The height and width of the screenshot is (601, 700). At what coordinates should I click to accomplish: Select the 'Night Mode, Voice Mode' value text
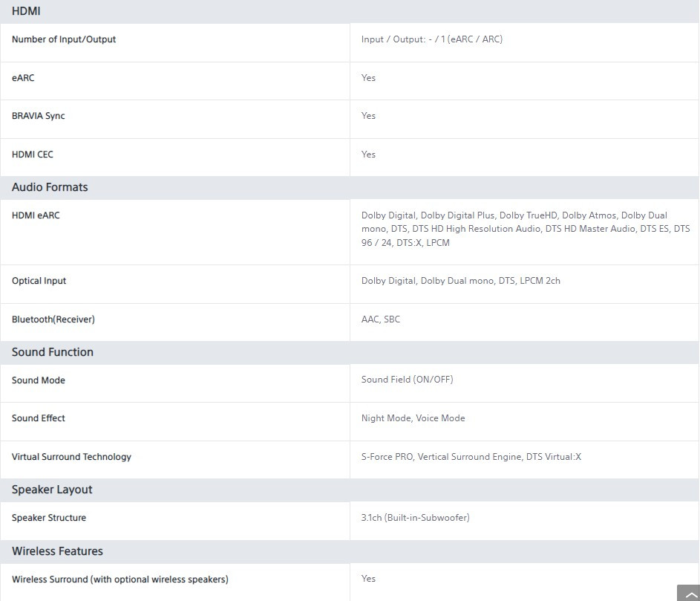click(x=413, y=418)
